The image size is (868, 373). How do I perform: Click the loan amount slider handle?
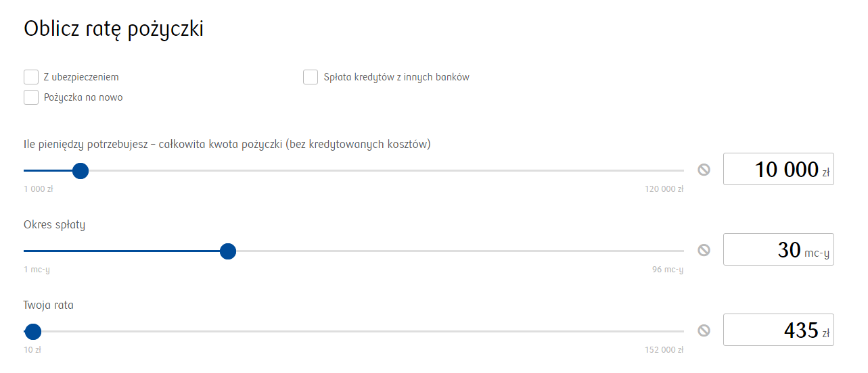81,170
